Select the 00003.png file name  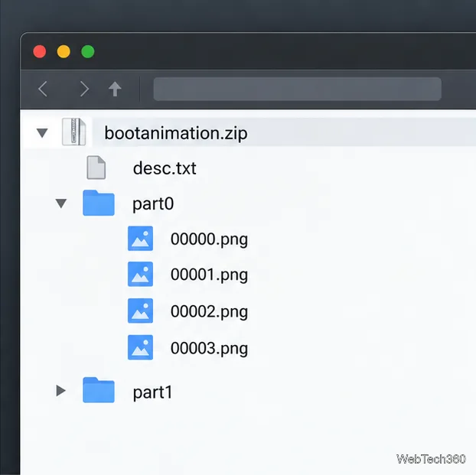tap(209, 349)
